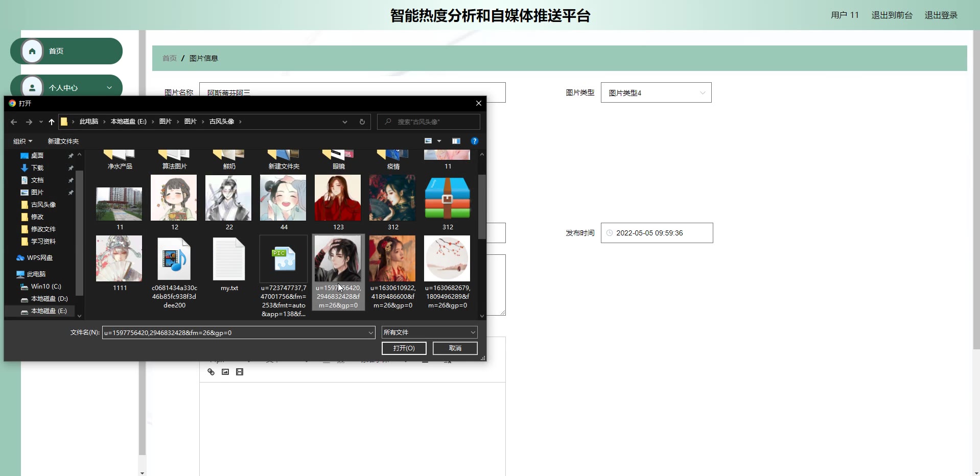Open the 组织 menu

(x=22, y=141)
